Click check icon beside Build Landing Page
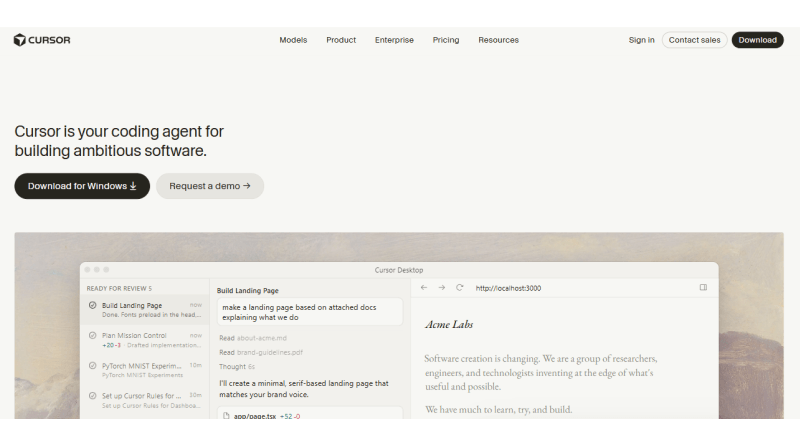The height and width of the screenshot is (445, 800). pyautogui.click(x=92, y=305)
